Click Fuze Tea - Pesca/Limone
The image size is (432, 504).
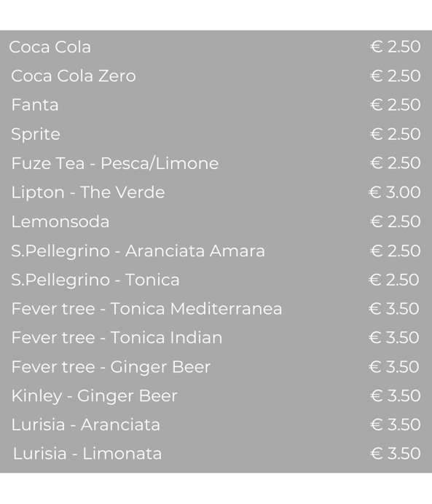coord(115,163)
